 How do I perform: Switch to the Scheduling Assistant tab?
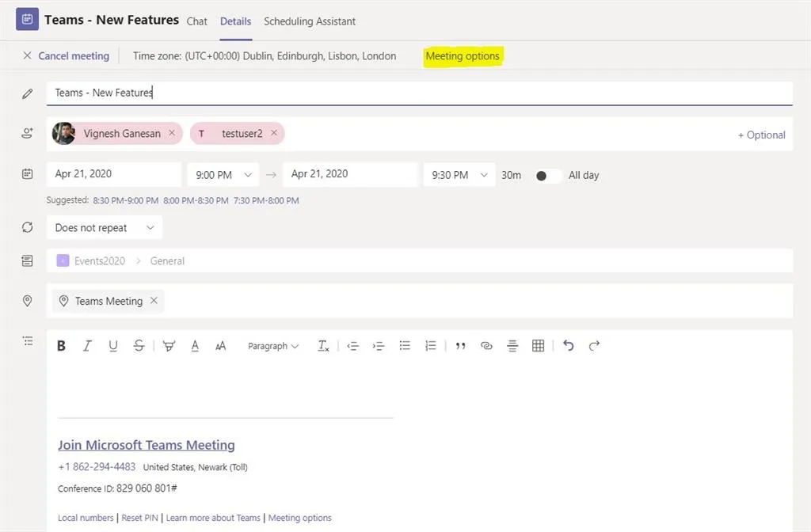(x=310, y=21)
